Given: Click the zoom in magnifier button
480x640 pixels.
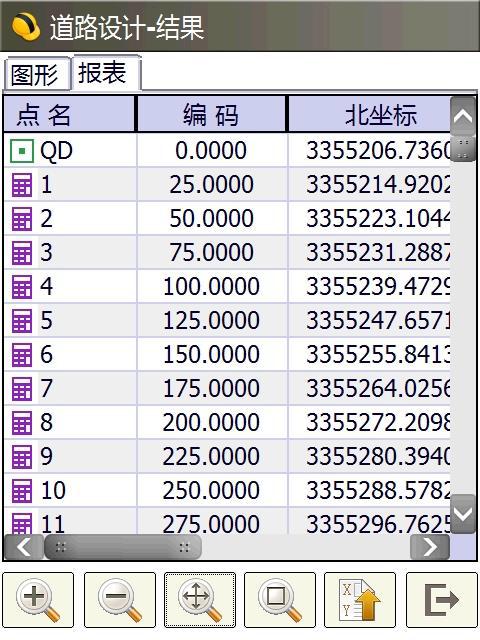Looking at the screenshot, I should [x=38, y=600].
